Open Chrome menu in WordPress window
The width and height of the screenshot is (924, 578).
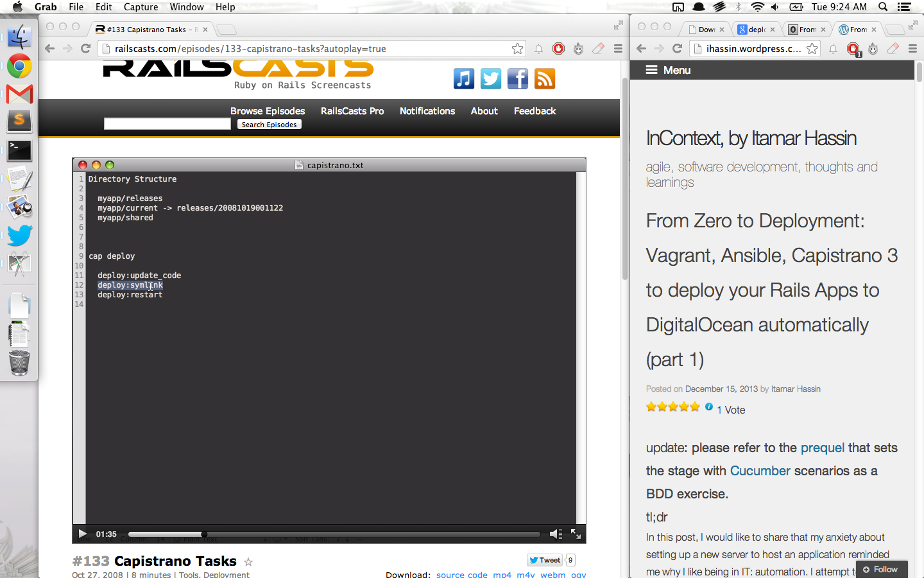click(x=912, y=49)
